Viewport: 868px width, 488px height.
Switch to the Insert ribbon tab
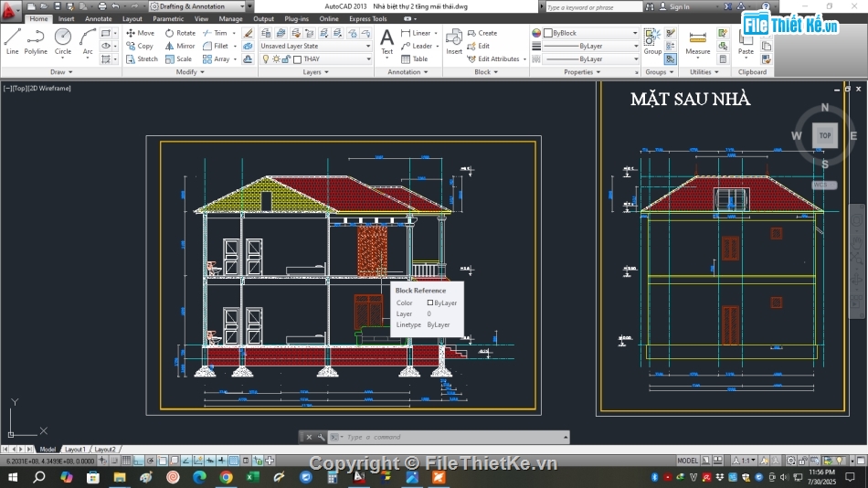[66, 19]
